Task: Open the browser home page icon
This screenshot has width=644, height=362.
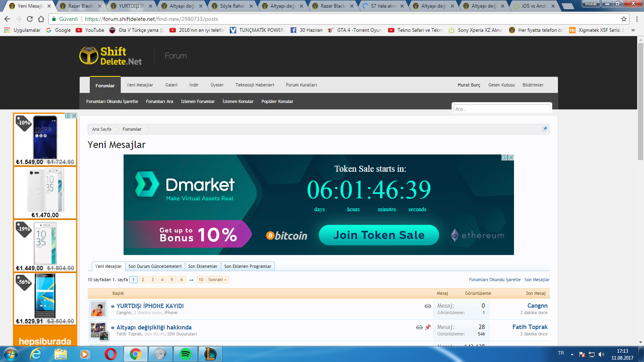Action: [41, 19]
